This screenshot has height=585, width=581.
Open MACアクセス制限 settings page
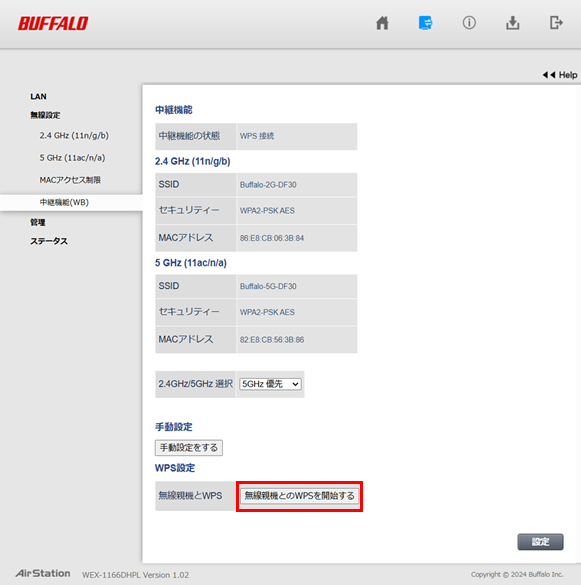pos(70,180)
